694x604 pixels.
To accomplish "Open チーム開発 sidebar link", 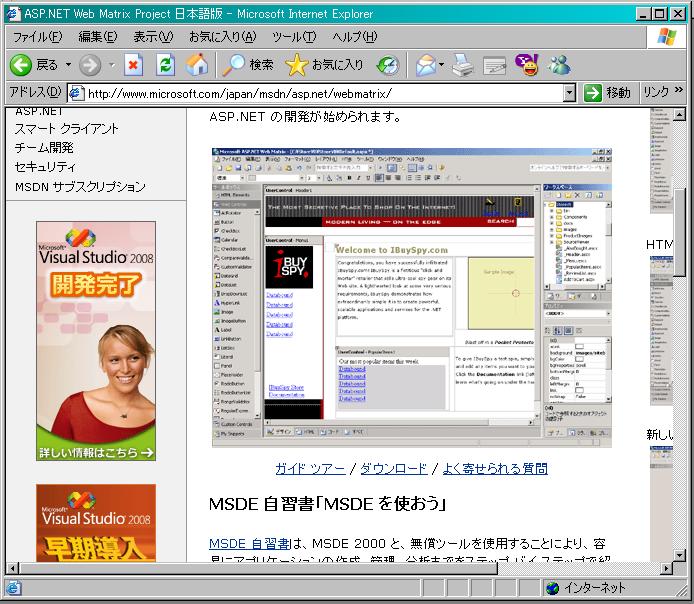I will pos(44,148).
